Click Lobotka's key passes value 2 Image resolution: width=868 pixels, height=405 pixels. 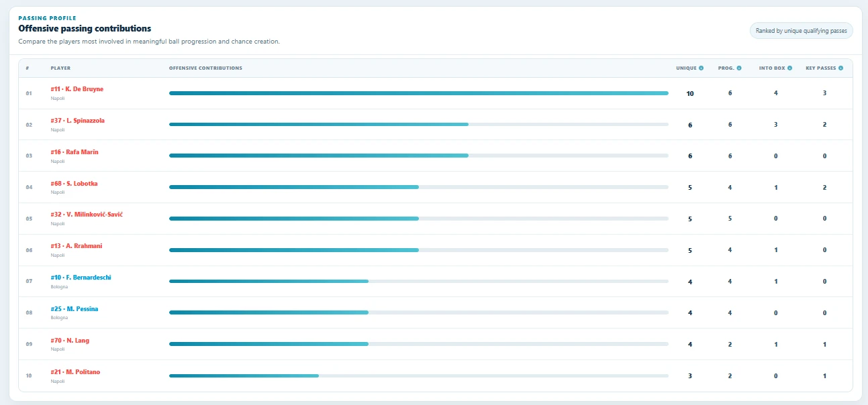click(824, 187)
